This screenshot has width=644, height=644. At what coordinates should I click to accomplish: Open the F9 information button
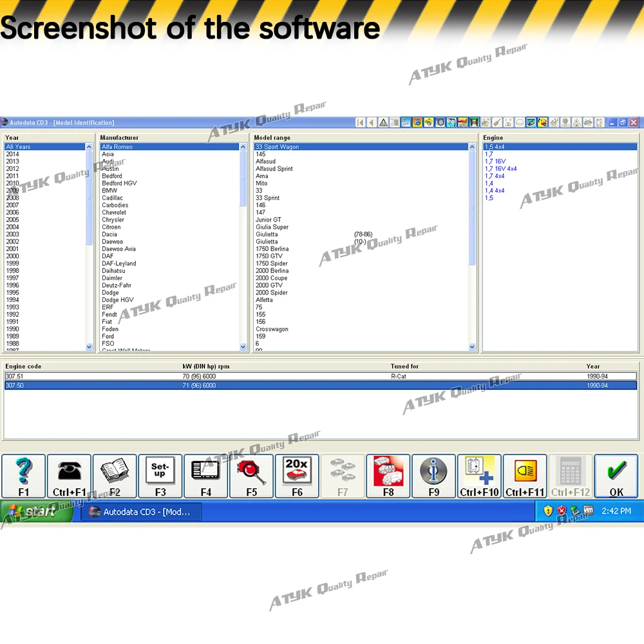click(x=433, y=476)
